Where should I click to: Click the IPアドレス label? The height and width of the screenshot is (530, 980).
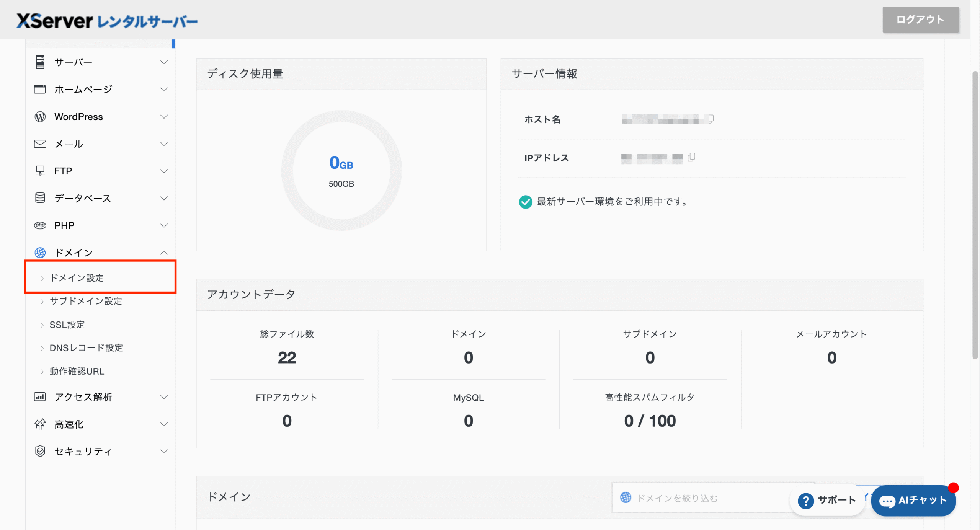click(546, 158)
